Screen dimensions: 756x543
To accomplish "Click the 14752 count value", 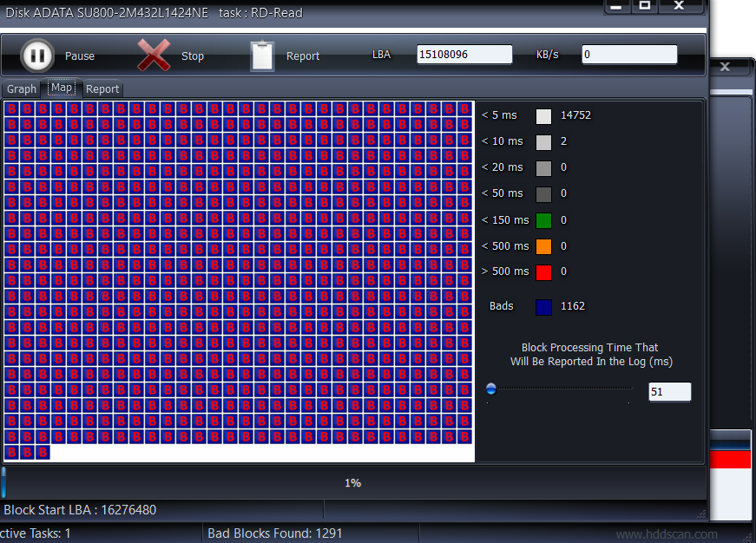I will pyautogui.click(x=575, y=115).
